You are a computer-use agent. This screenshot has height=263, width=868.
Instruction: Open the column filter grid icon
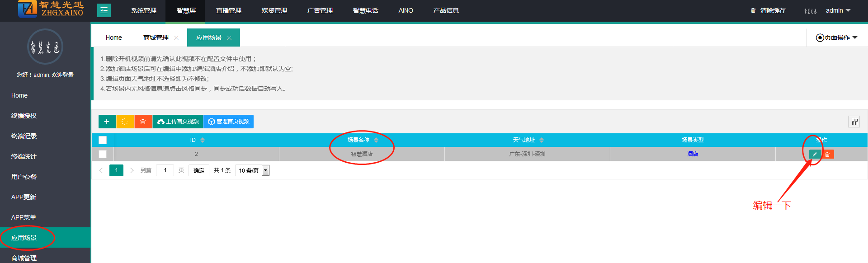pos(854,122)
